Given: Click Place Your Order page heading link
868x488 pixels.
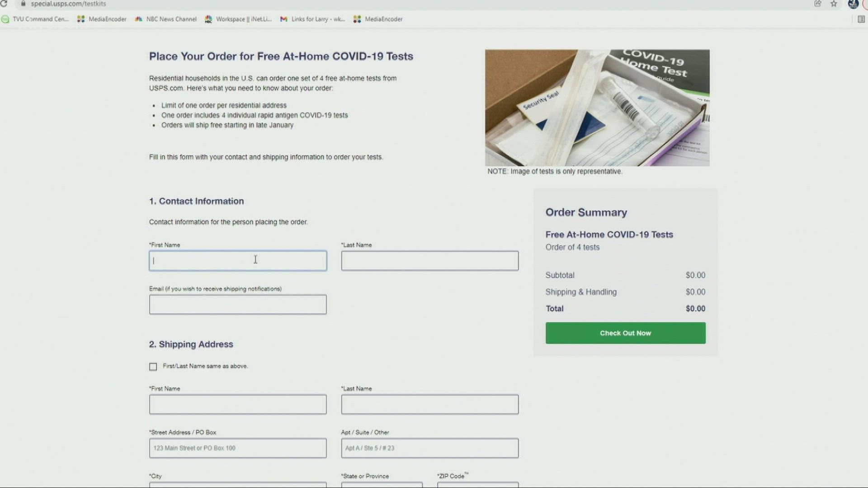Looking at the screenshot, I should pos(281,56).
